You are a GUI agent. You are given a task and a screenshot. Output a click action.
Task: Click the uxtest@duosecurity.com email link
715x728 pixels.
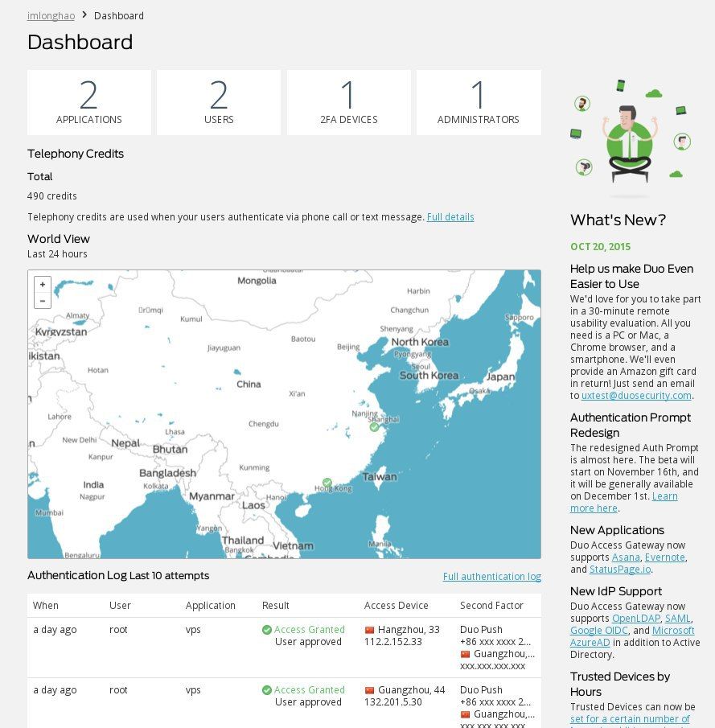point(636,396)
